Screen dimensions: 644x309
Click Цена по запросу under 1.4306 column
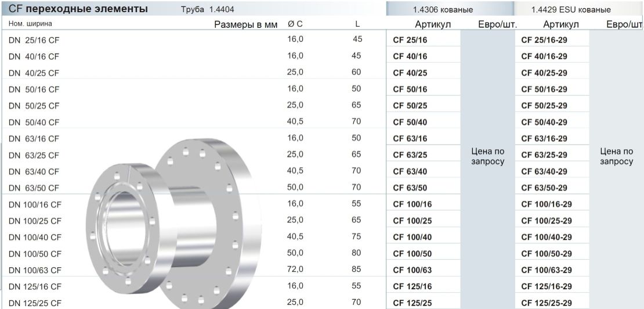coord(488,156)
